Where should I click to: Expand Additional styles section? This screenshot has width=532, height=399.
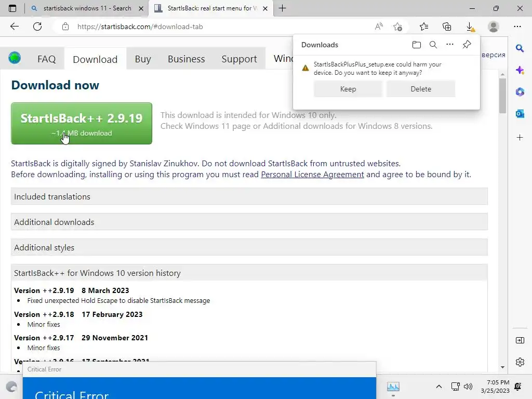249,247
